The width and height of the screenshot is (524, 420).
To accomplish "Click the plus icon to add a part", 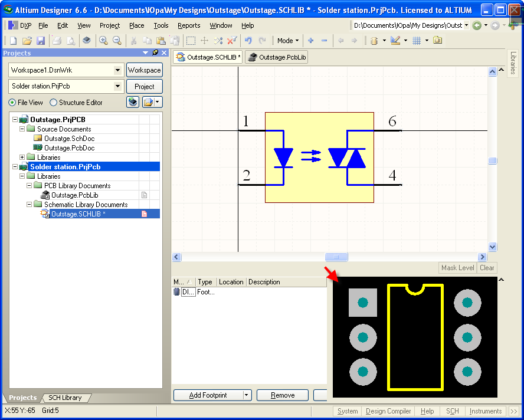I will [311, 41].
